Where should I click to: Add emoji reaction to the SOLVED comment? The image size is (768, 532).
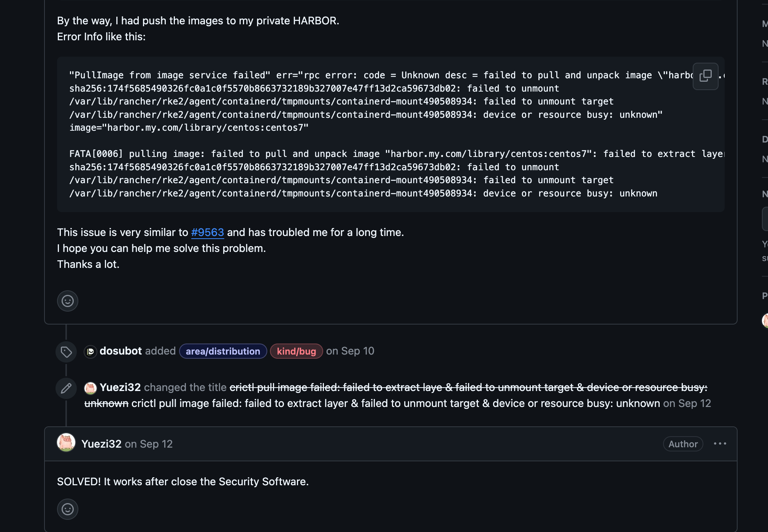click(68, 509)
